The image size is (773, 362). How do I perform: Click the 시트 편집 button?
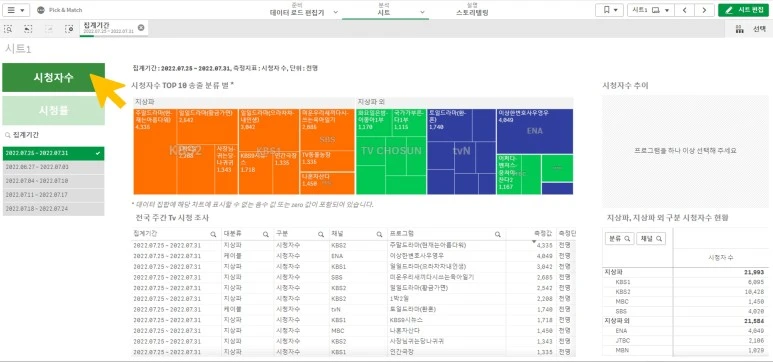point(743,10)
